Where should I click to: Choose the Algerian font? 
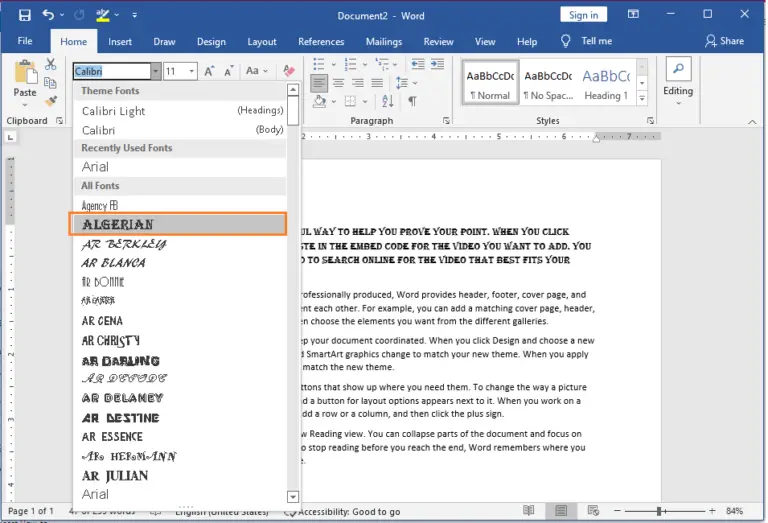(x=178, y=224)
